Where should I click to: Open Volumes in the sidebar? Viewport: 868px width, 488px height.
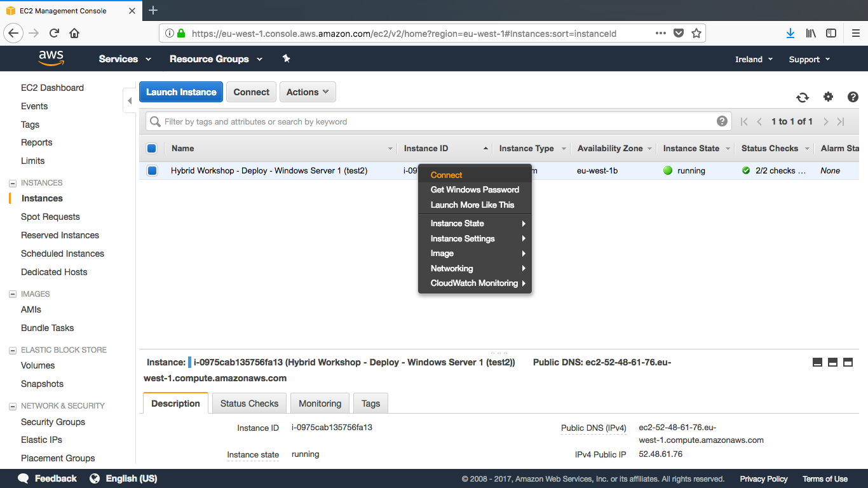point(38,365)
